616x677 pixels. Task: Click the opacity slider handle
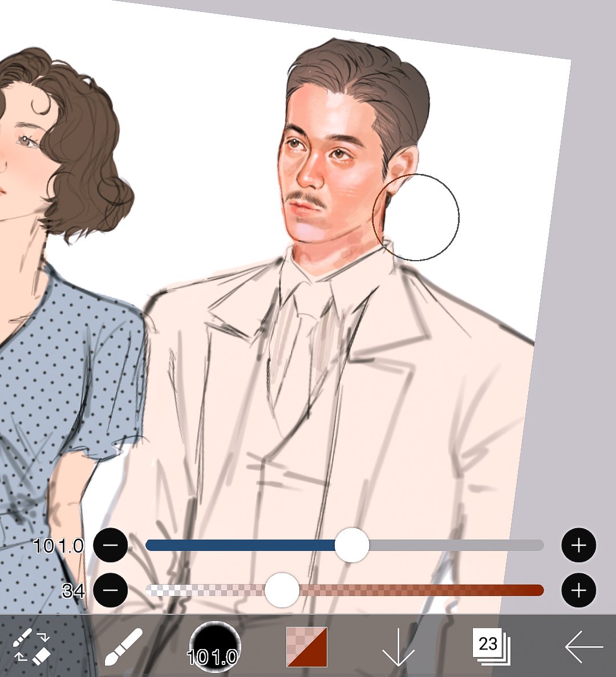point(282,590)
